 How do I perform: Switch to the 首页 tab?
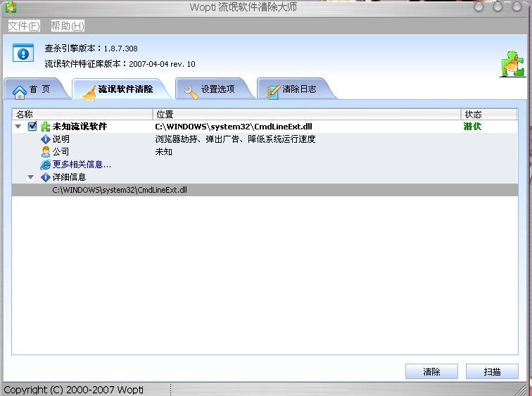(36, 89)
